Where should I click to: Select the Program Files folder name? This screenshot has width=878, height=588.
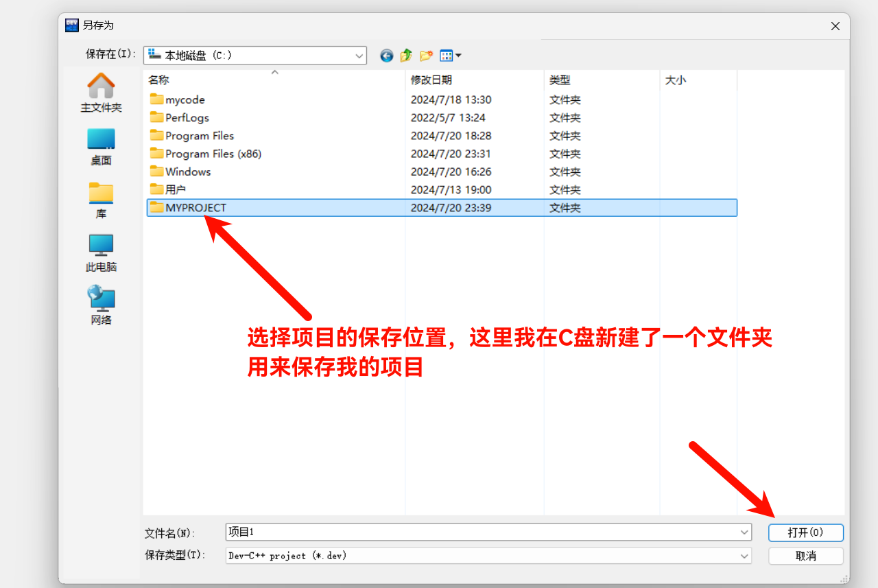tap(200, 136)
